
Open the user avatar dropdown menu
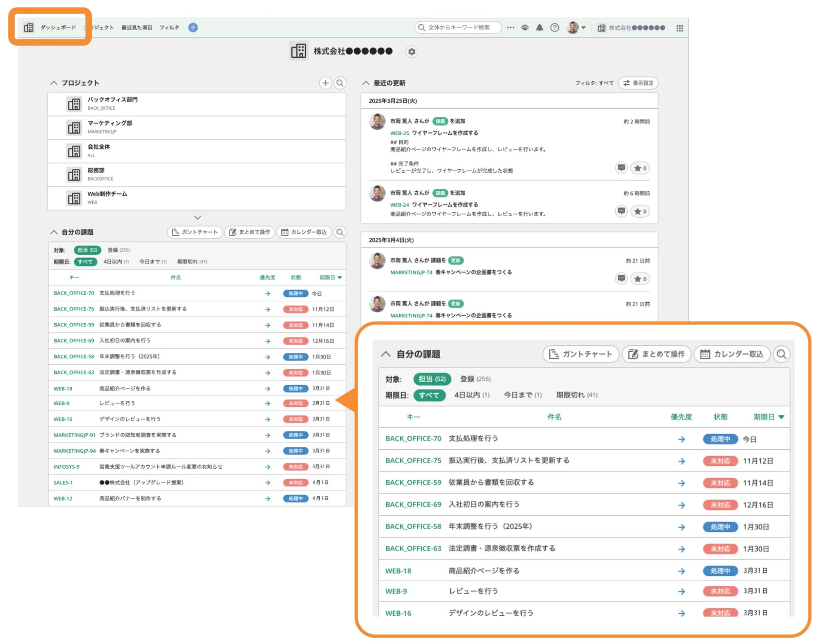[x=576, y=27]
